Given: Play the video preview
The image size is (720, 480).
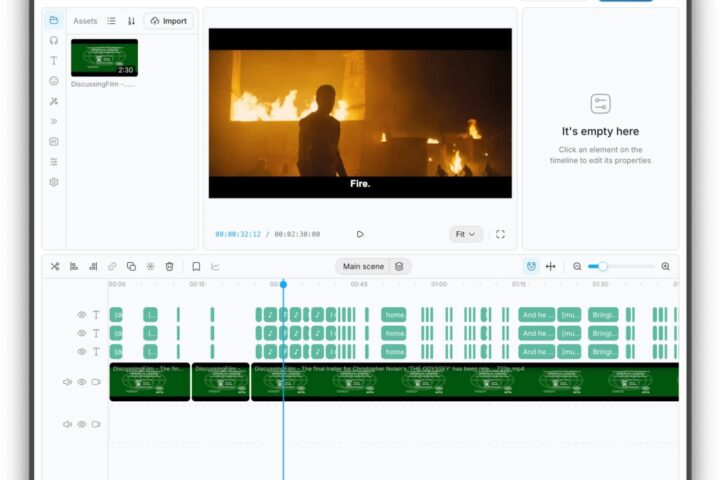Looking at the screenshot, I should pyautogui.click(x=360, y=234).
